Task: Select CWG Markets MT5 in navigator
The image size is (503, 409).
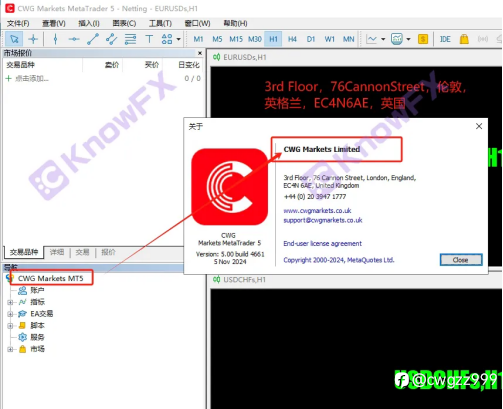Action: [x=51, y=278]
